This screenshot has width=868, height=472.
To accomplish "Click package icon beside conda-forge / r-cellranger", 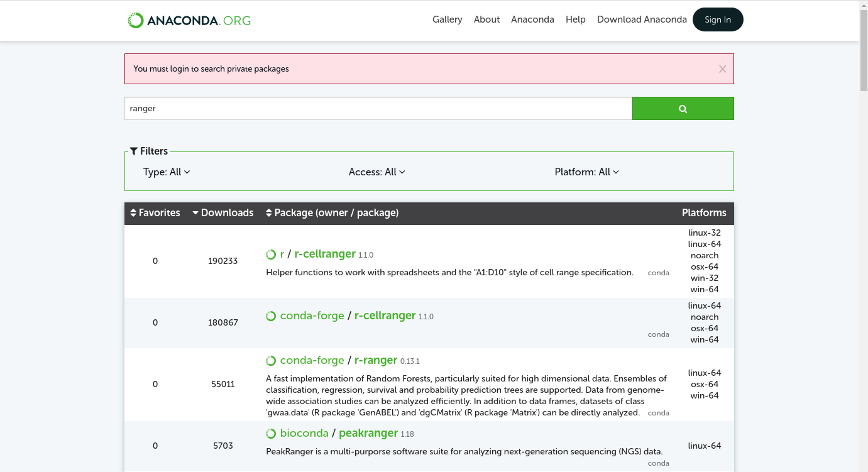I will (271, 316).
